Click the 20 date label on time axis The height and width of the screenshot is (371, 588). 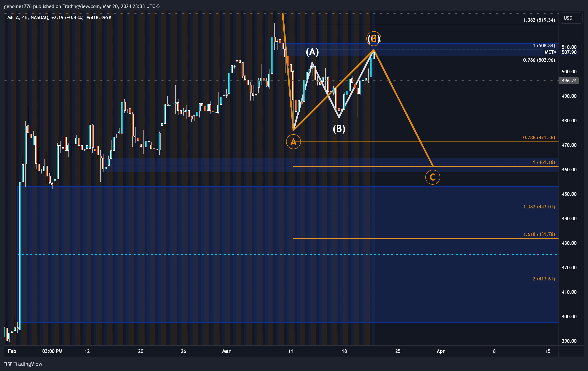point(141,351)
